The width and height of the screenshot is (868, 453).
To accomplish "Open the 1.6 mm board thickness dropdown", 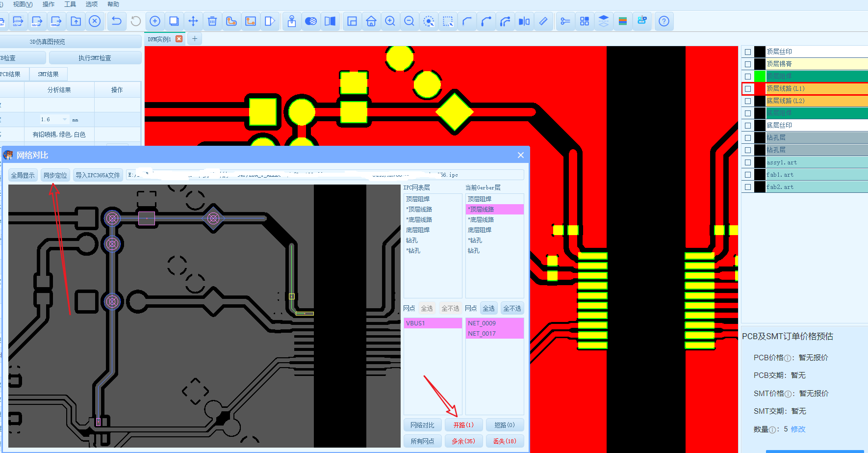I will pos(65,119).
